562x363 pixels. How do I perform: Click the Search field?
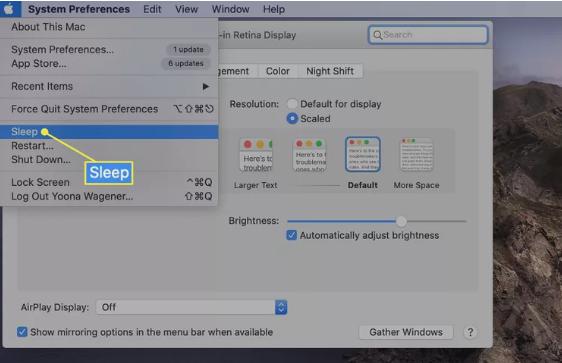coord(428,35)
